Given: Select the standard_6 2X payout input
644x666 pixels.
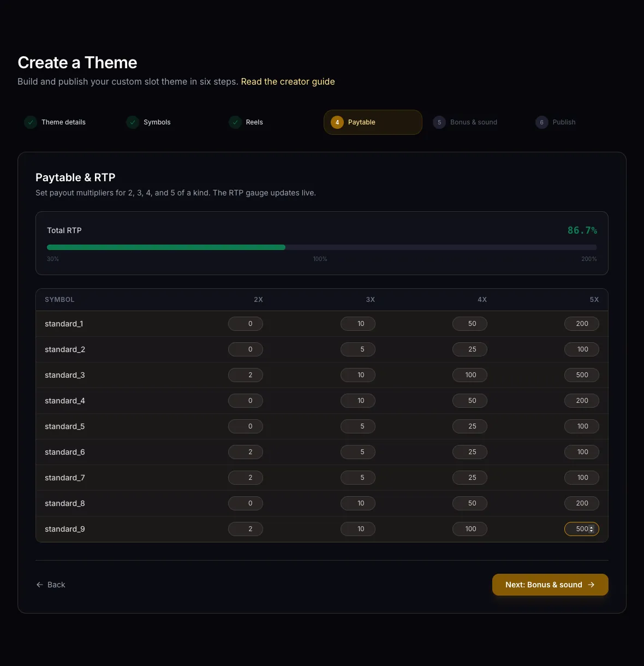Looking at the screenshot, I should [246, 452].
